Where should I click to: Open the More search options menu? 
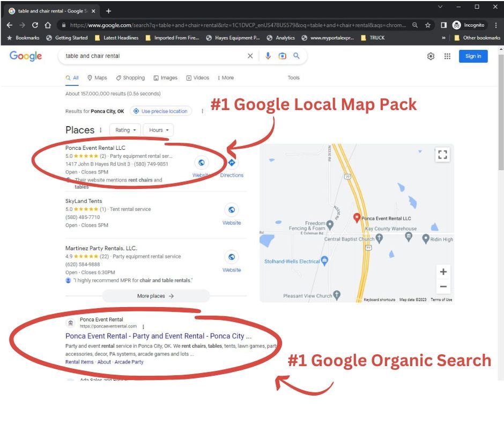pos(226,78)
